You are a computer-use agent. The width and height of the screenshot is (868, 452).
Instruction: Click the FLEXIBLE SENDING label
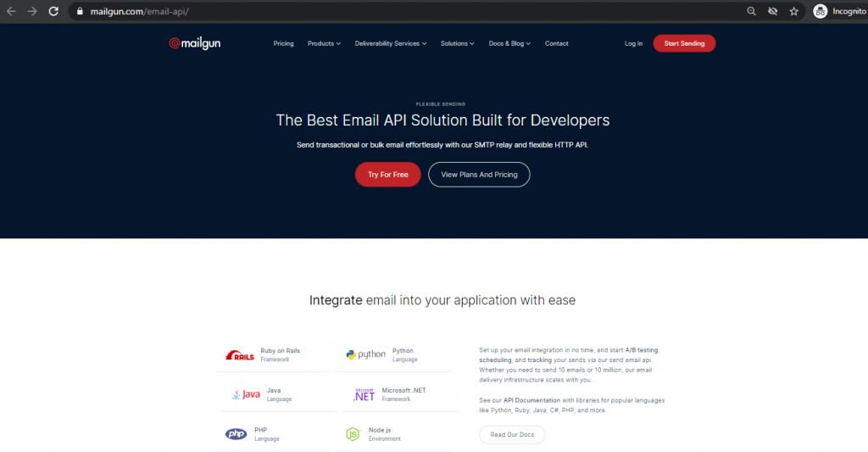point(441,104)
